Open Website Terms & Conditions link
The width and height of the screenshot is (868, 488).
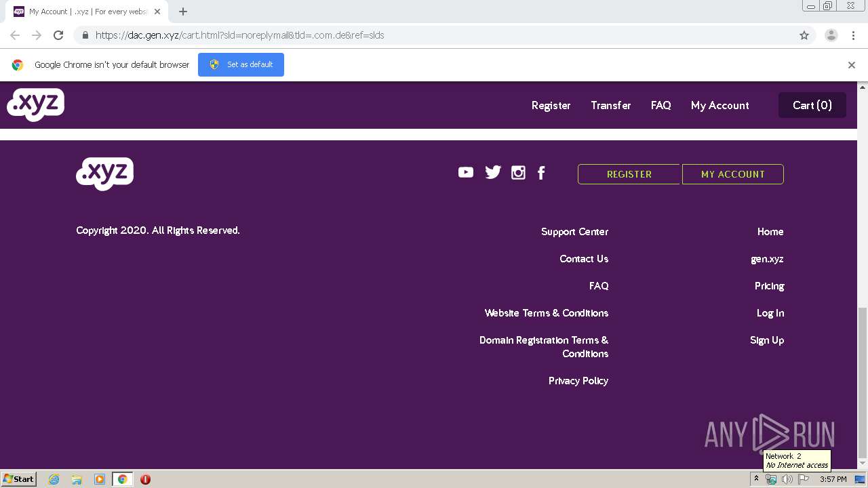(x=547, y=313)
